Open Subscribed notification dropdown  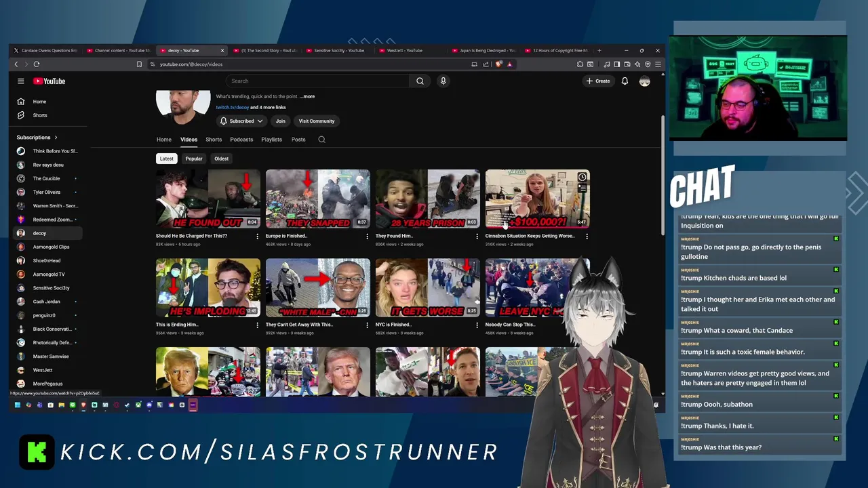click(241, 121)
